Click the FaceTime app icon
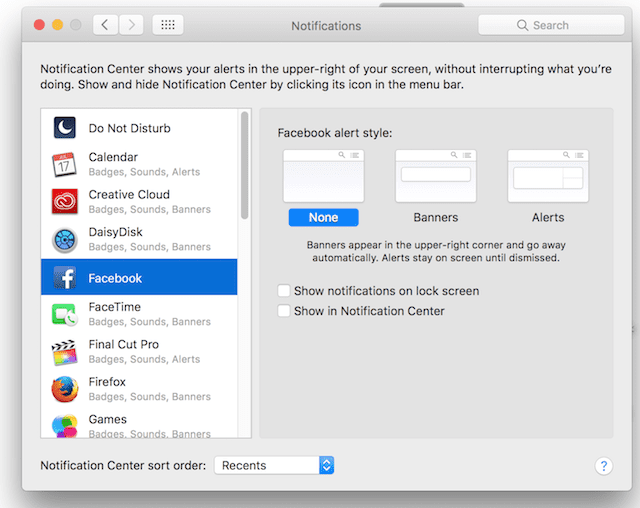 pyautogui.click(x=64, y=314)
